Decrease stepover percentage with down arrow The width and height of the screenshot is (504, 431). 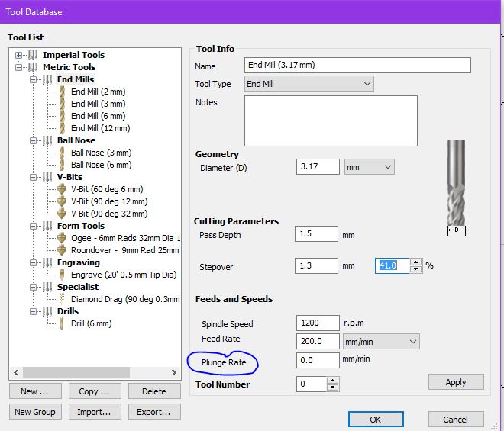[x=416, y=269]
